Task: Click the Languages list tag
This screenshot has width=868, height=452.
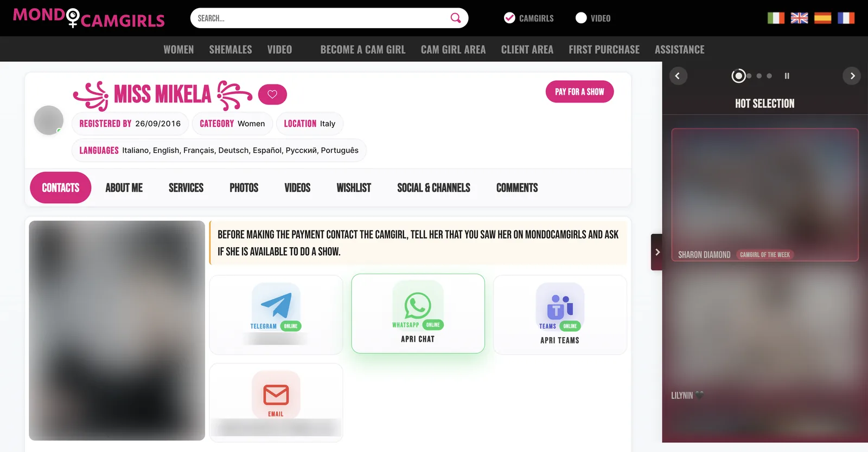Action: (x=219, y=150)
